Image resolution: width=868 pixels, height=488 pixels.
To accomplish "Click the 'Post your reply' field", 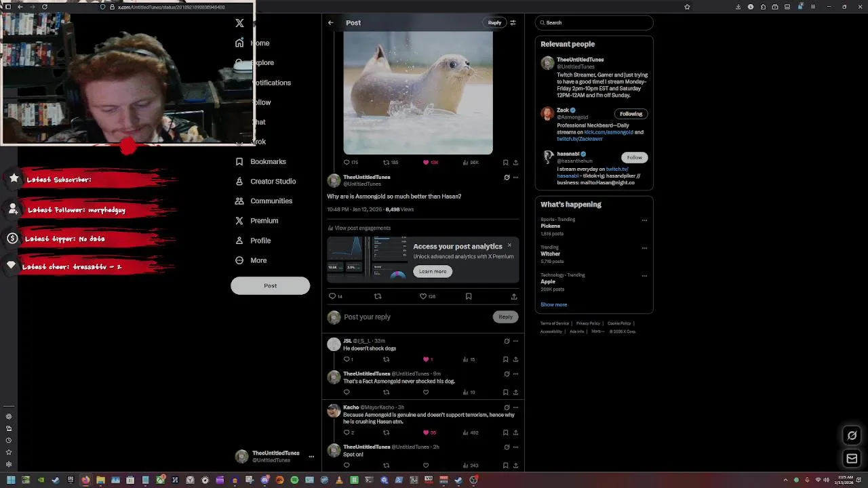I will pyautogui.click(x=415, y=317).
